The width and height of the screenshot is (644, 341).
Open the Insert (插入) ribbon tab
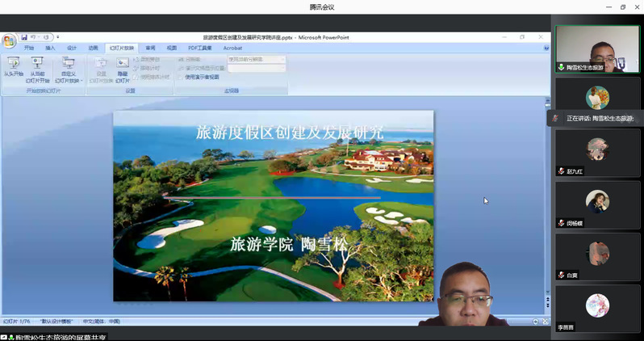tap(51, 48)
